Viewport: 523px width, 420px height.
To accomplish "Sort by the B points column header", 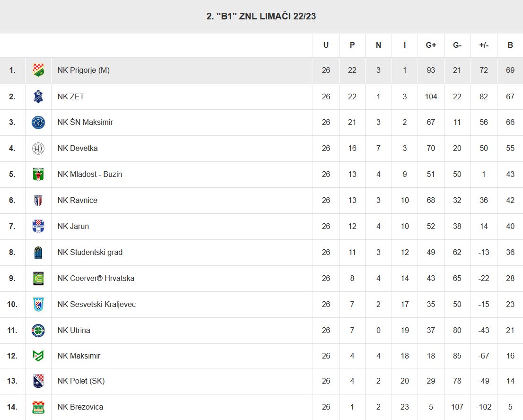I will 510,45.
